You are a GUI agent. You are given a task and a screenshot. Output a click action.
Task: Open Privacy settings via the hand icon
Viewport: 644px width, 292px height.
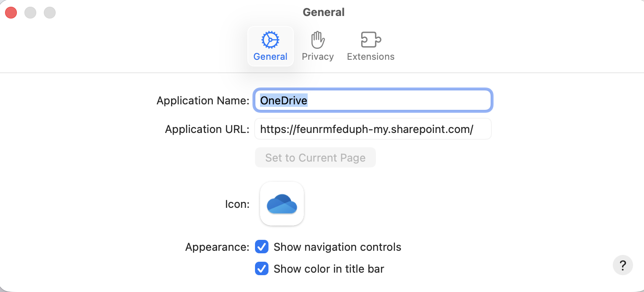pos(318,40)
